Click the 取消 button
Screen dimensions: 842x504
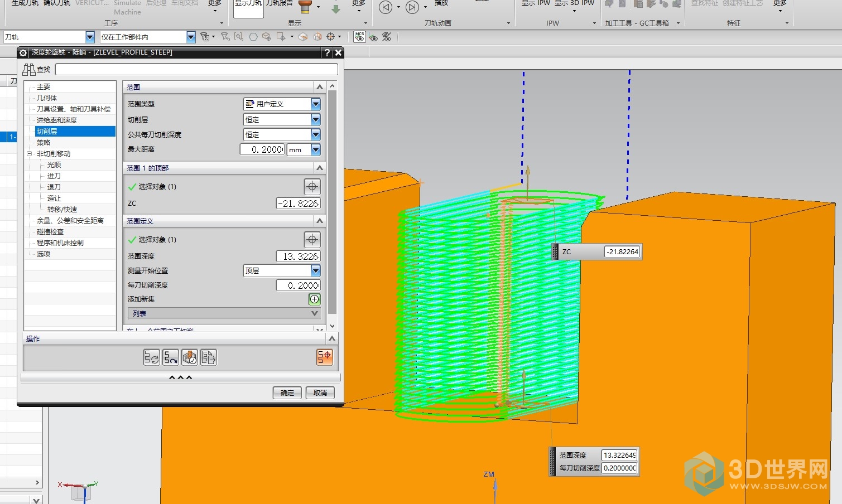pyautogui.click(x=320, y=392)
